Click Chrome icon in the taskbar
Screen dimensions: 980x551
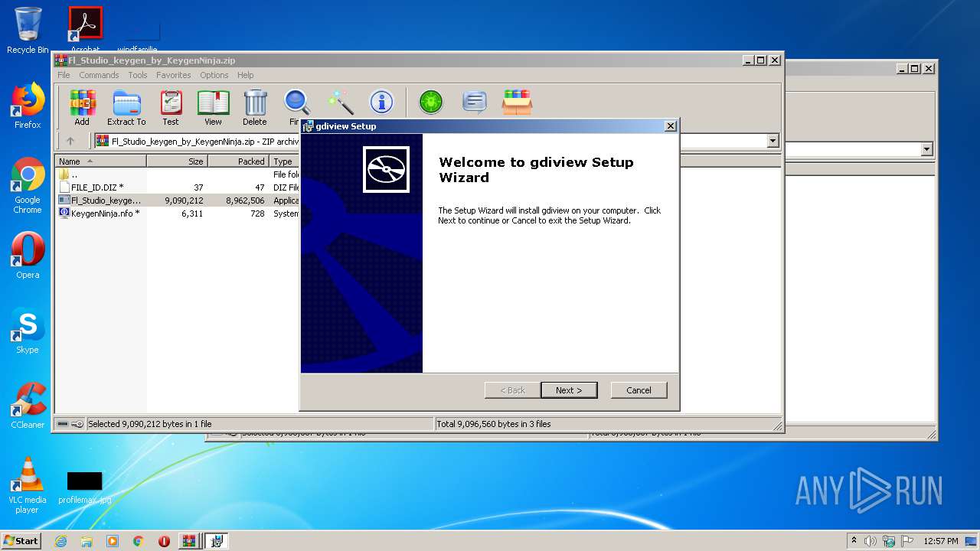[x=139, y=541]
